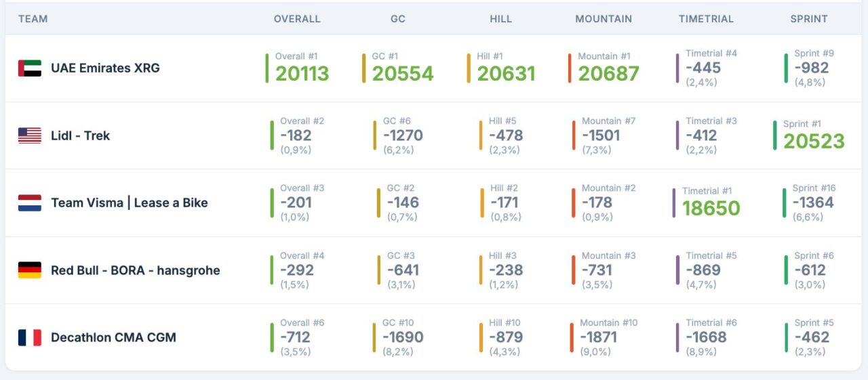Open the Decathlon CMA CGM team link
The width and height of the screenshot is (868, 380).
coord(113,337)
